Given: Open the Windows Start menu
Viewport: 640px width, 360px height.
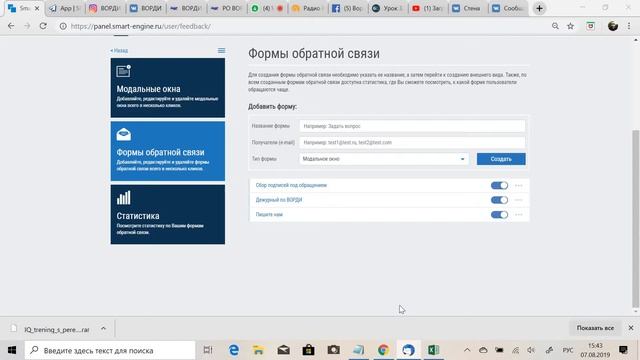Looking at the screenshot, I should [x=12, y=350].
